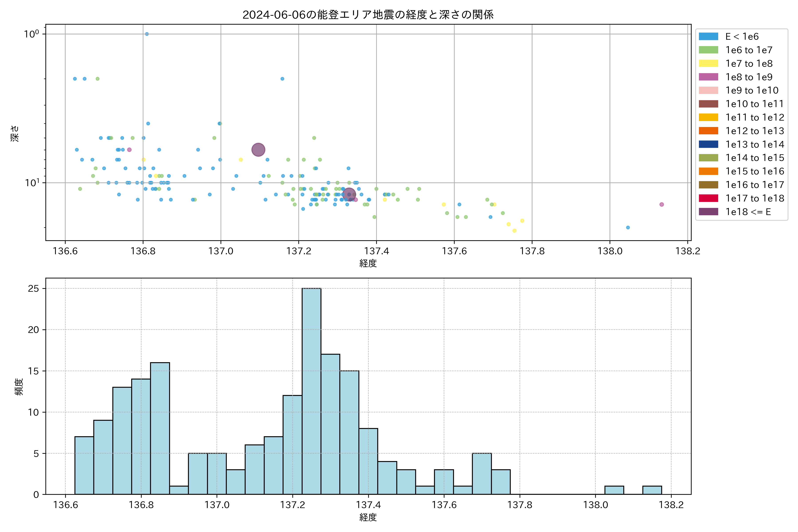
Task: Click the brown '1e10 to 1e11' legend swatch
Action: (708, 104)
